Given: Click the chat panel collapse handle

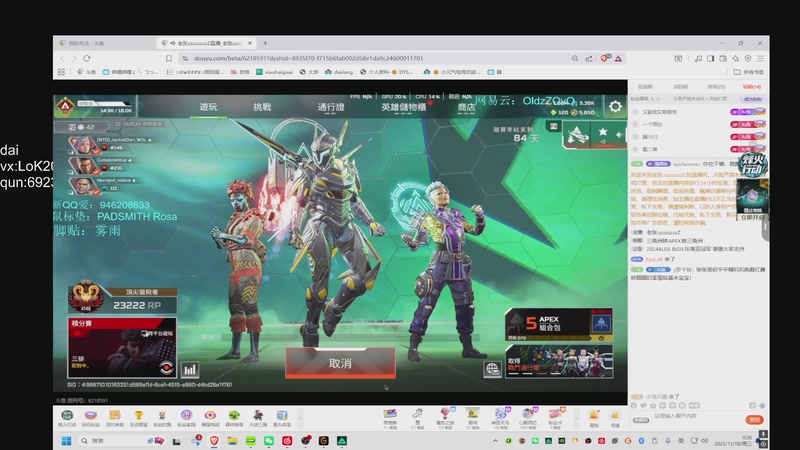Looking at the screenshot, I should tap(765, 229).
